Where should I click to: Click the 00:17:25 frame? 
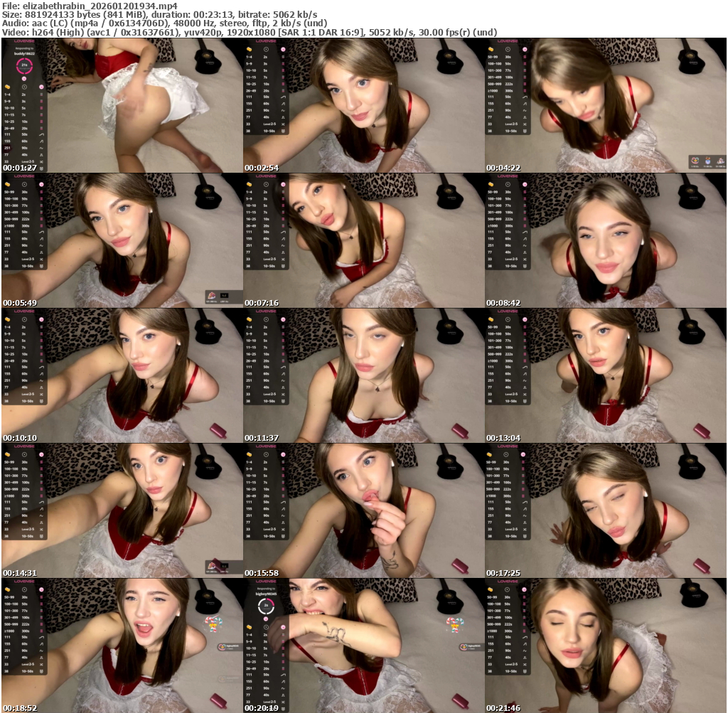606,510
